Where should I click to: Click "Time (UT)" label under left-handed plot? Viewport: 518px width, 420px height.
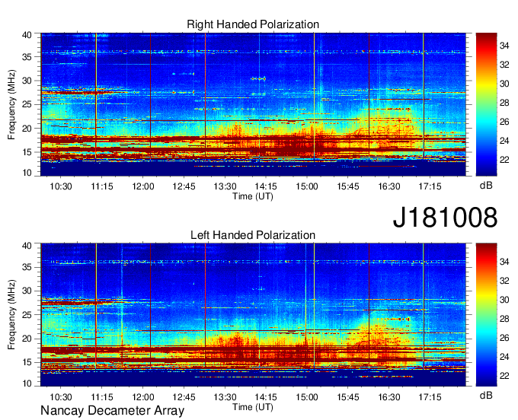click(x=253, y=407)
